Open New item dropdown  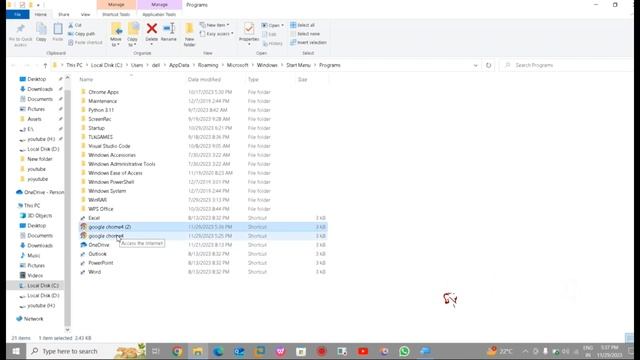coord(215,25)
